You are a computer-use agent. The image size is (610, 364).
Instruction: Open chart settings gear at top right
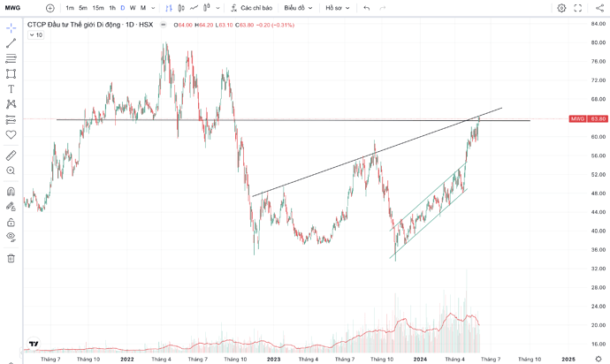click(561, 8)
